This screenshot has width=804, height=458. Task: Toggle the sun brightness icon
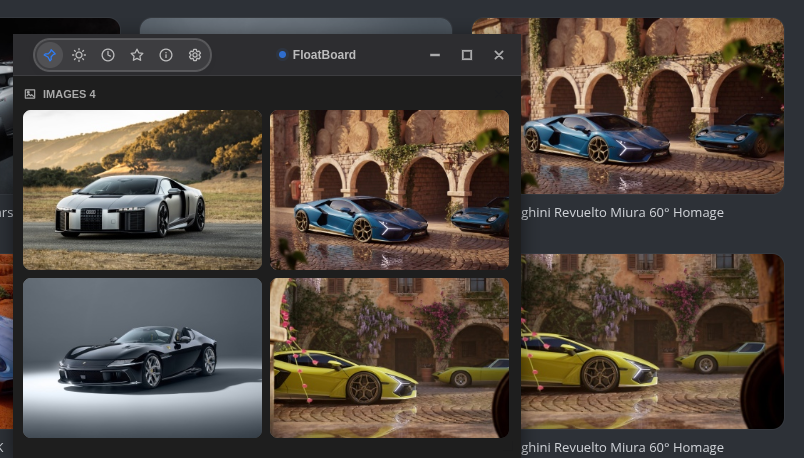pos(79,55)
